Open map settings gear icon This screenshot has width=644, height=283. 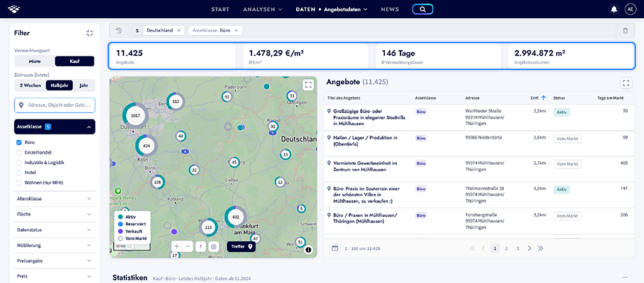214,247
